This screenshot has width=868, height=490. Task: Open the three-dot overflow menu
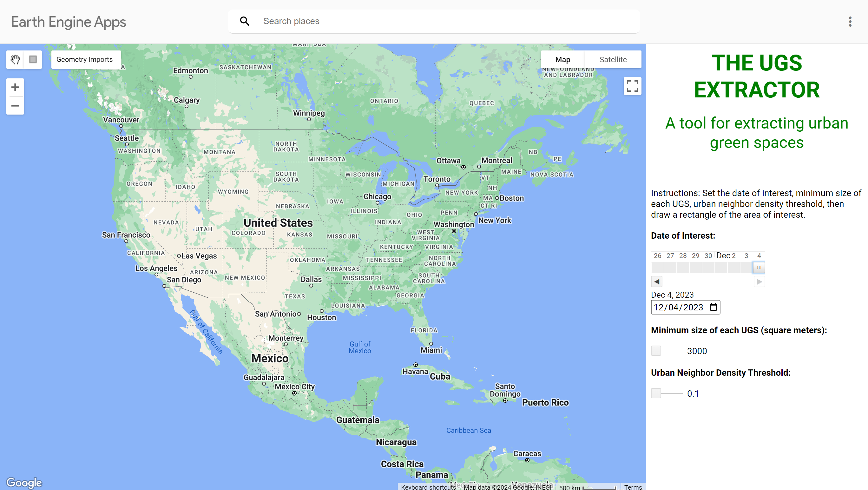[850, 22]
